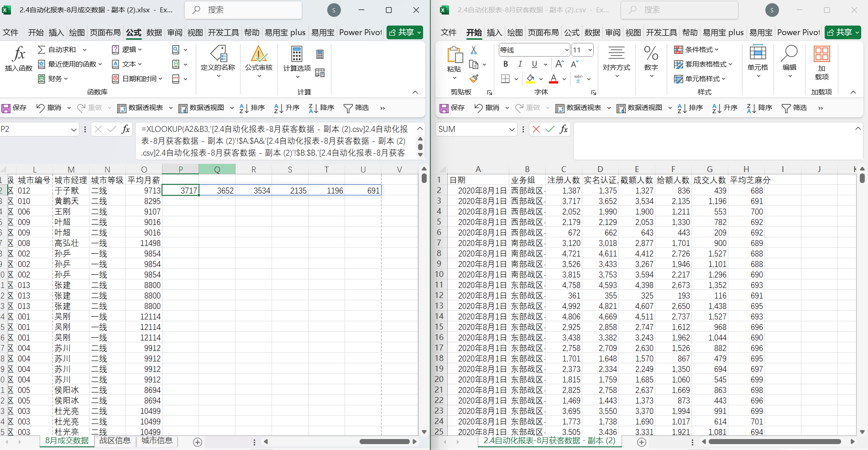Screen dimensions: 868x450
Task: Open 易用宝 plus tab in right window
Action: pyautogui.click(x=723, y=32)
